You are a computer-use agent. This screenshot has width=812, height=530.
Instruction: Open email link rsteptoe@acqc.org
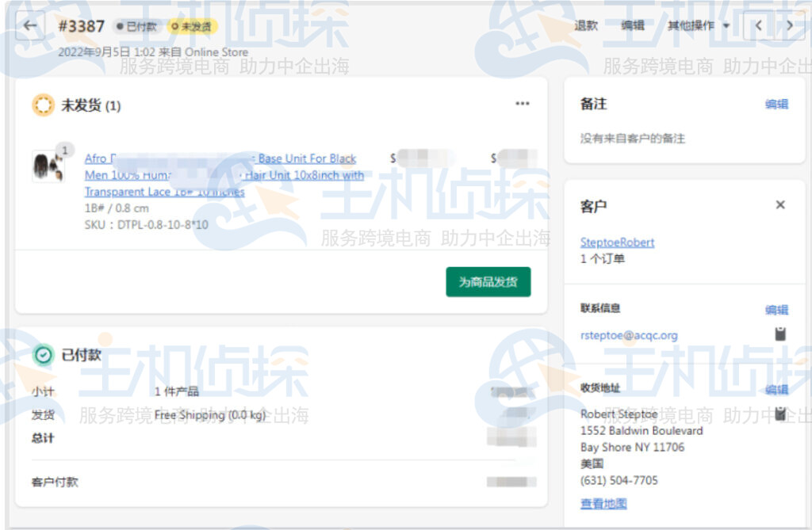630,335
